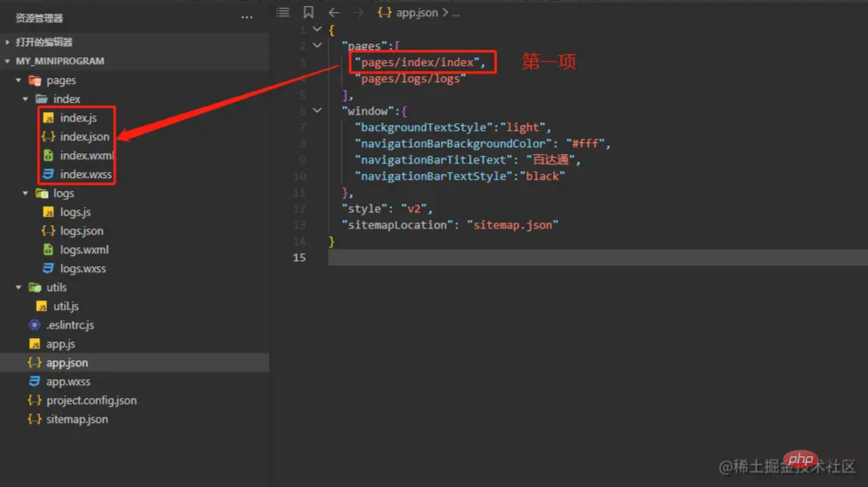Click the app.wxss stylesheet icon
The height and width of the screenshot is (487, 868).
pos(34,382)
